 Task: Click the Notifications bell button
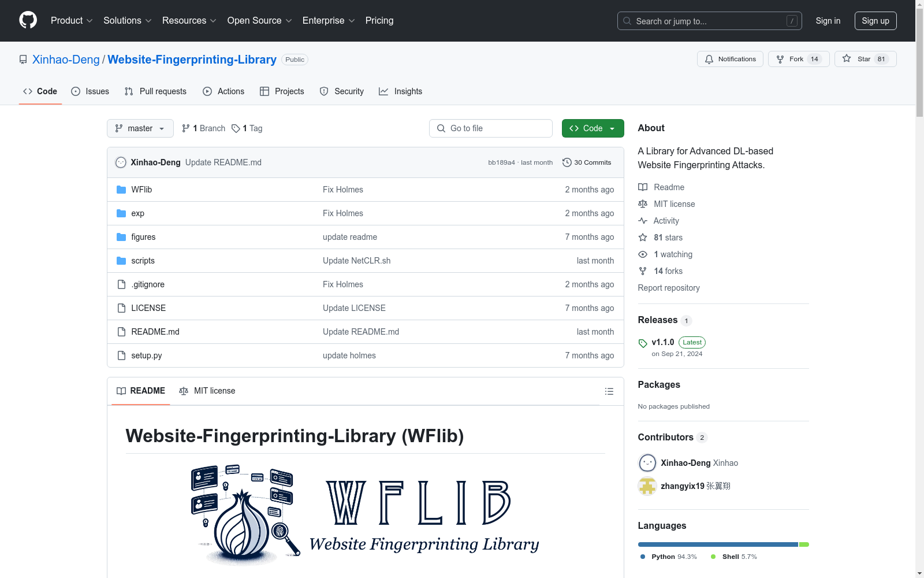[x=730, y=59]
